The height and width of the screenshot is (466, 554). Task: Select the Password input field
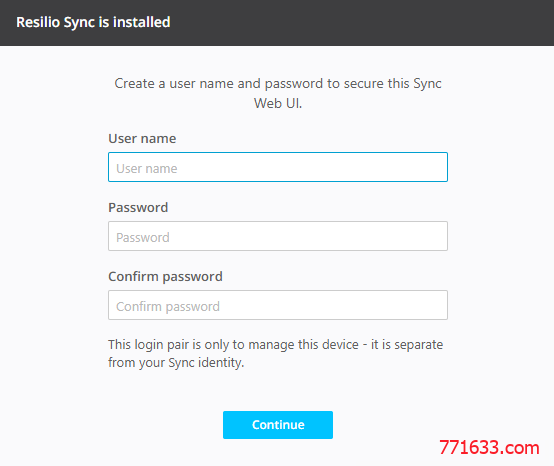pyautogui.click(x=278, y=236)
